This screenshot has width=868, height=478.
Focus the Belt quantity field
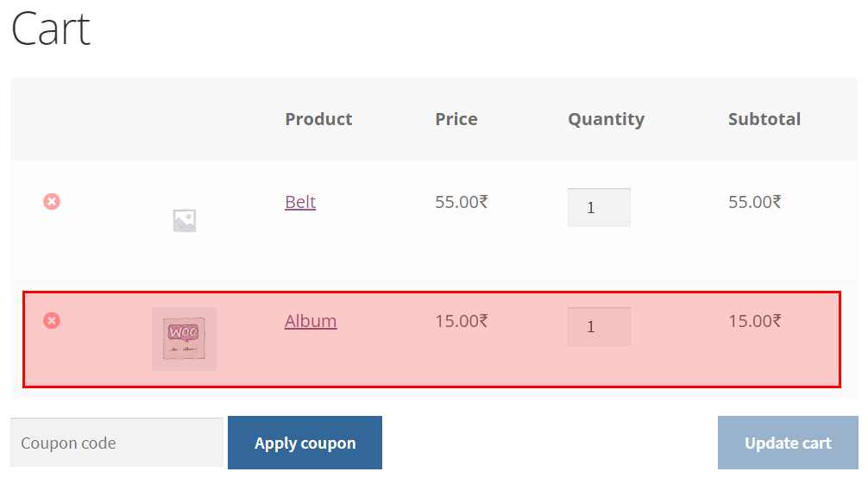[x=599, y=208]
